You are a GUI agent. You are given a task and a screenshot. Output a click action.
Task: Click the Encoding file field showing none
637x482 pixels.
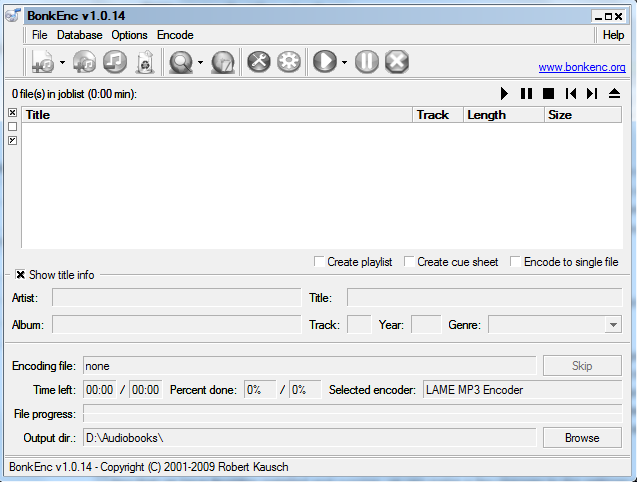tap(310, 366)
